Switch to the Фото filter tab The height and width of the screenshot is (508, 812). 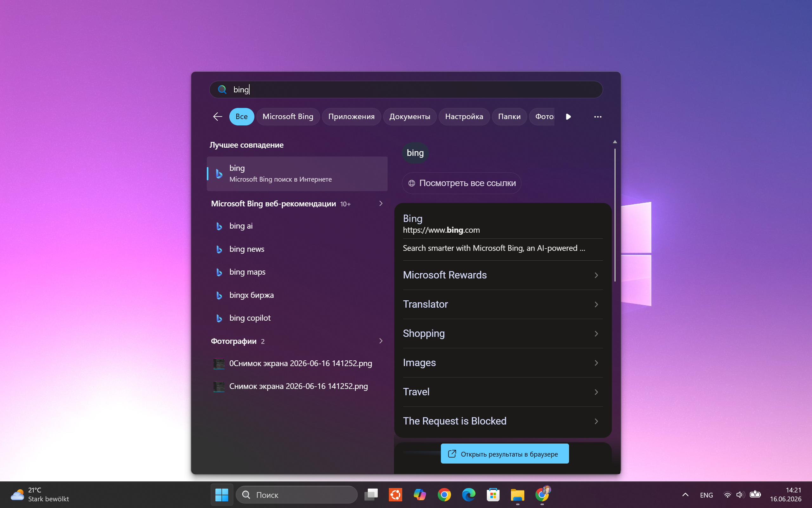click(542, 117)
